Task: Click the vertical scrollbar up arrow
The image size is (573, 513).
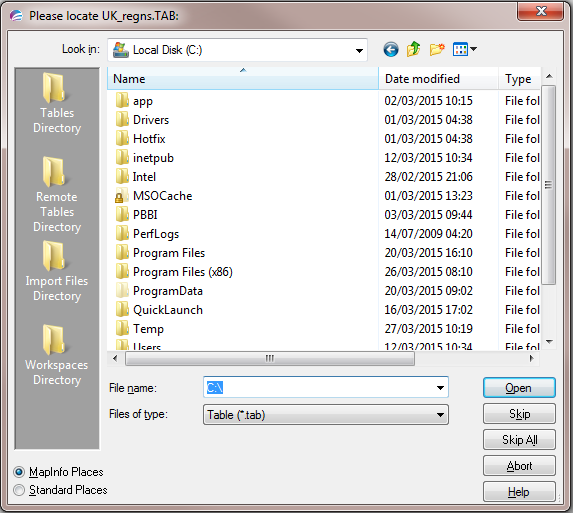Action: pyautogui.click(x=549, y=76)
